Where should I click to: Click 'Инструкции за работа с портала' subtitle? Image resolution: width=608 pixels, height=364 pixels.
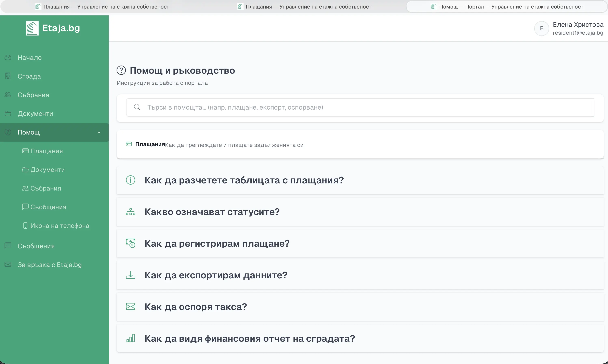pos(162,83)
